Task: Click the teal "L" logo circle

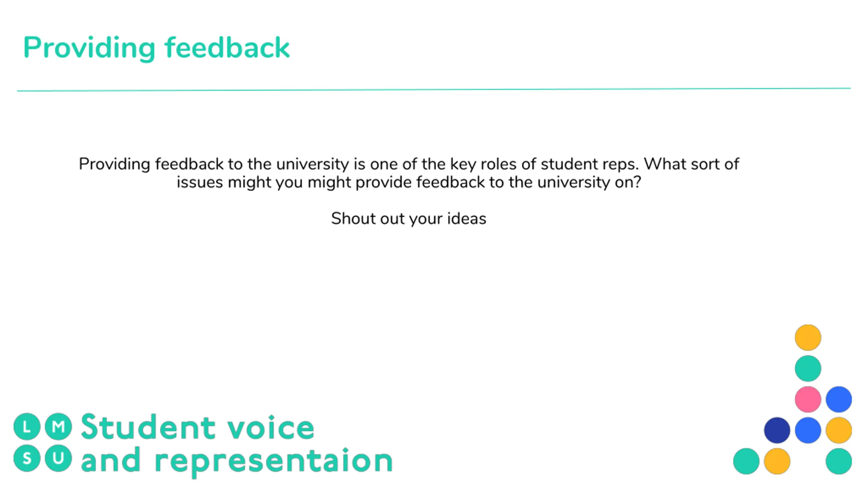Action: pyautogui.click(x=27, y=427)
